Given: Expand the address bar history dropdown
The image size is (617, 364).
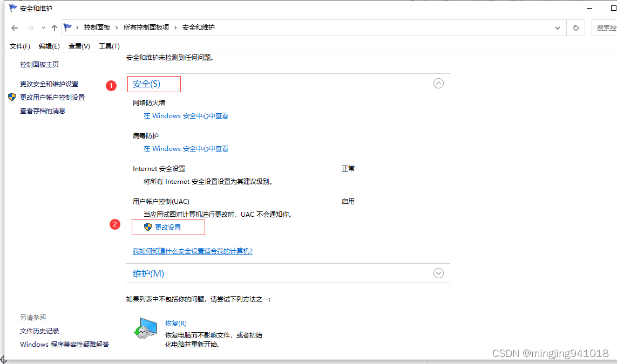Looking at the screenshot, I should point(558,28).
